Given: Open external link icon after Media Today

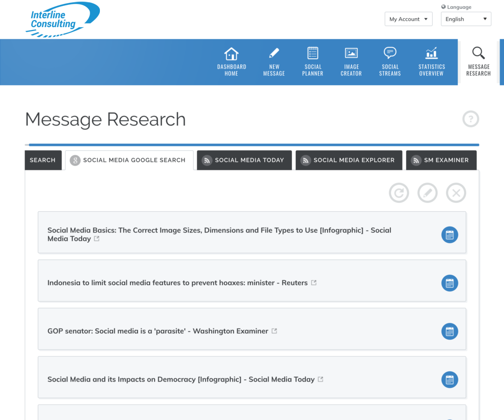Looking at the screenshot, I should click(x=97, y=239).
